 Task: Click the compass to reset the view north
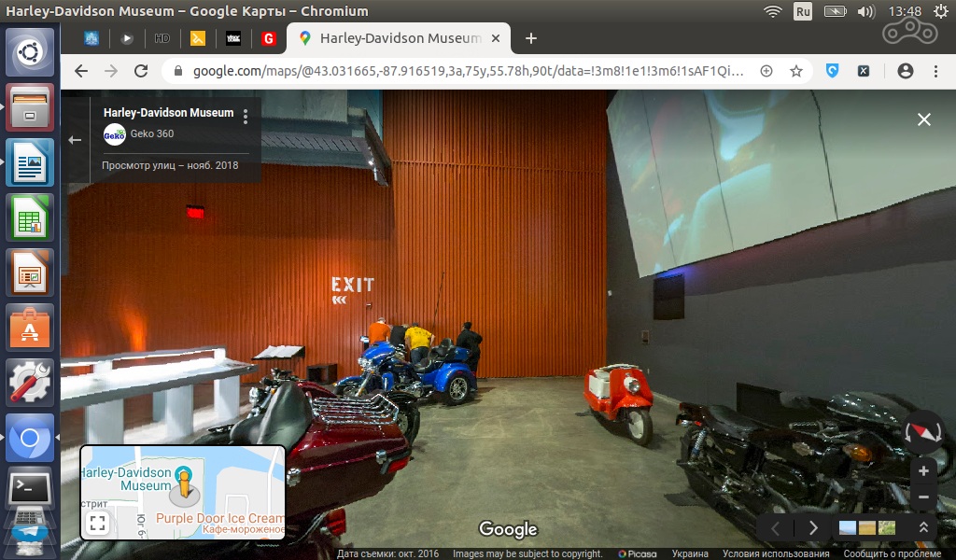click(x=924, y=431)
